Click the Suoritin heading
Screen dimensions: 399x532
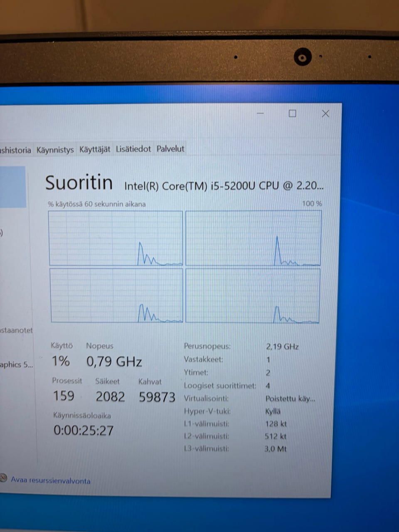tap(79, 183)
